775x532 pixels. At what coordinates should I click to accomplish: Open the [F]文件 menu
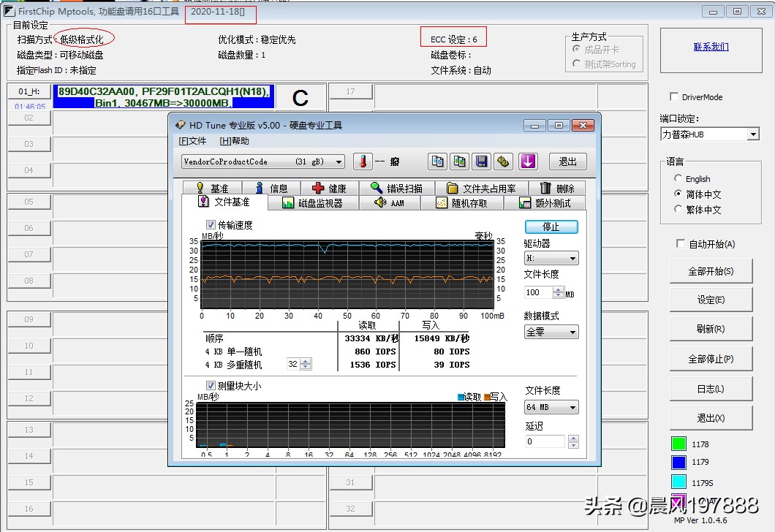(192, 141)
